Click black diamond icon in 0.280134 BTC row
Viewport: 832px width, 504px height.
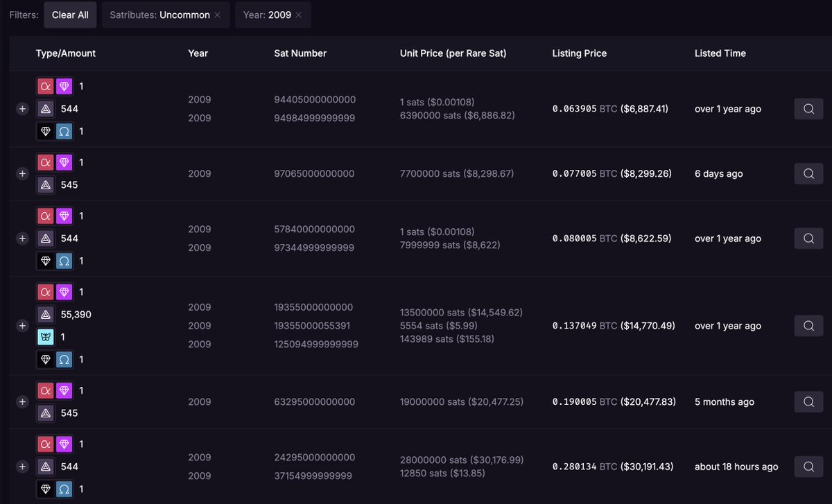pyautogui.click(x=46, y=489)
